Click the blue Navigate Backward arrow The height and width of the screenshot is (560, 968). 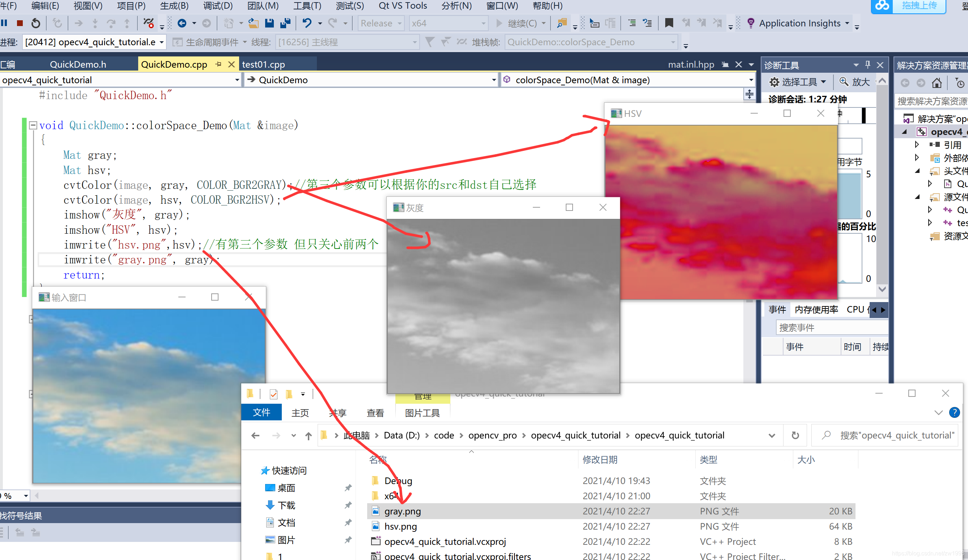pyautogui.click(x=182, y=24)
